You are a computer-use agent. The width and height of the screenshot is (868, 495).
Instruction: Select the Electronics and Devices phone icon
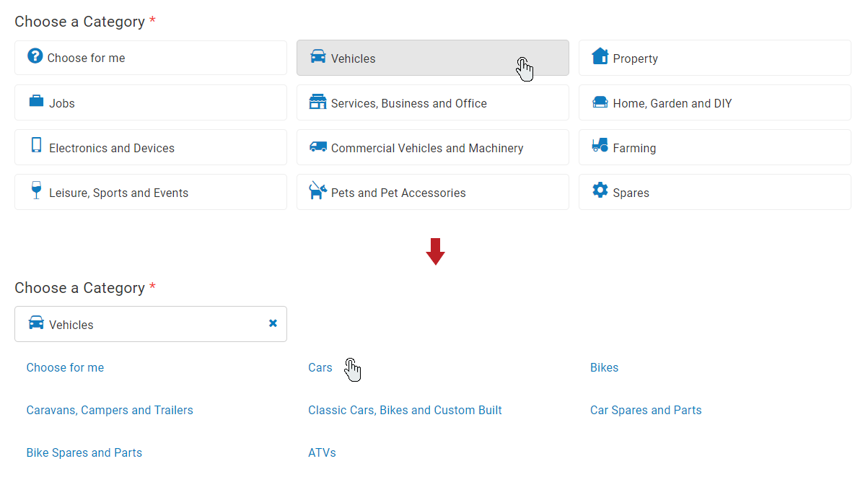(35, 146)
